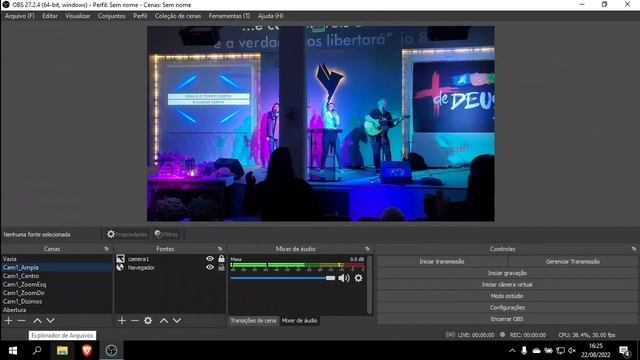This screenshot has width=640, height=360.
Task: Pop out the Cenas dock panel
Action: [107, 249]
